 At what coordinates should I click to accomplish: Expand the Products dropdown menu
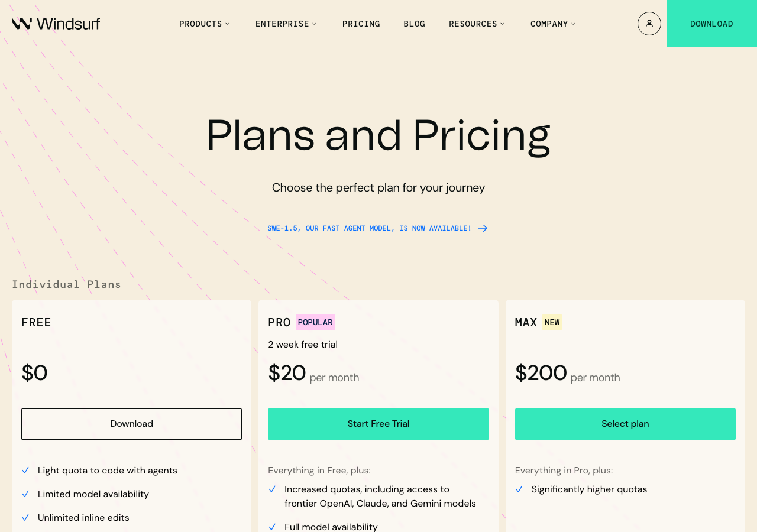pyautogui.click(x=204, y=24)
